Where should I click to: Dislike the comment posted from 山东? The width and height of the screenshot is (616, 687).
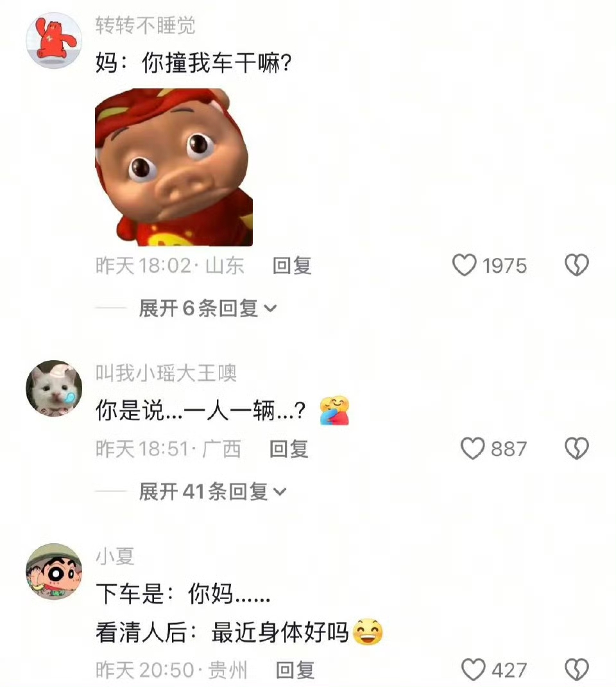[x=577, y=265]
